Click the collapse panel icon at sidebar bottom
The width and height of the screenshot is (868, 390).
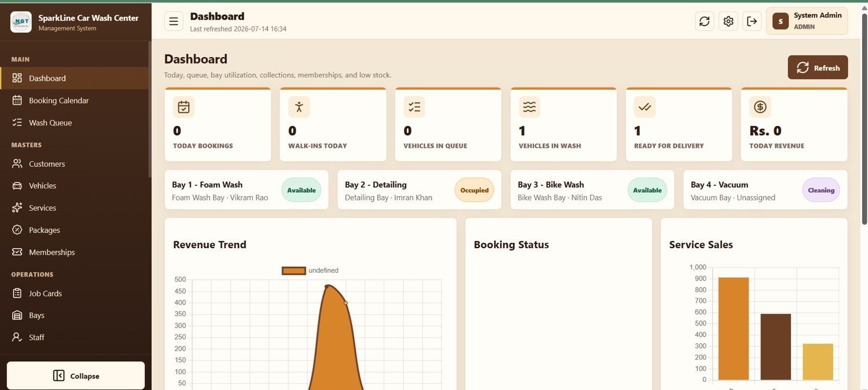point(59,376)
